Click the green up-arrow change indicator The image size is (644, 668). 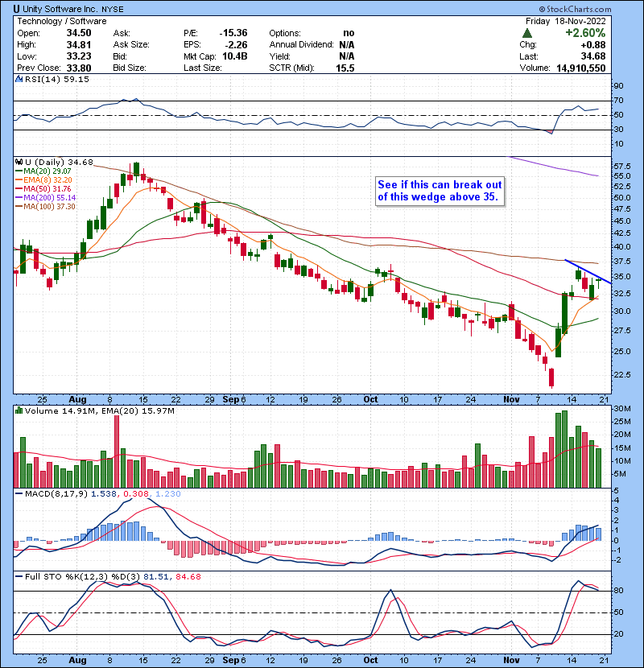526,33
